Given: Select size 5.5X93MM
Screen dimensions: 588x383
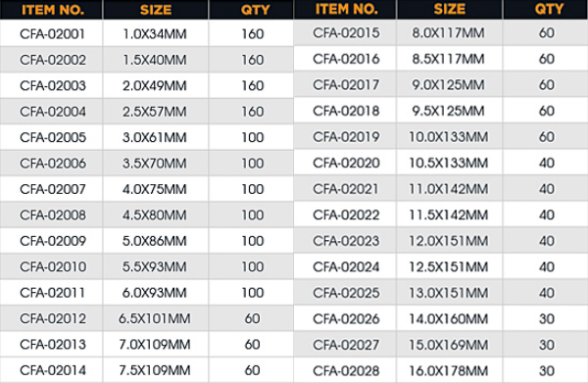Looking at the screenshot, I should pos(155,266).
